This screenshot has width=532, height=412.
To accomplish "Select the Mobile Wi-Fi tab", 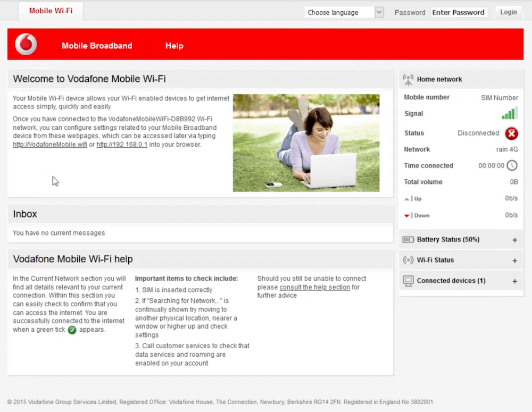I will click(51, 11).
